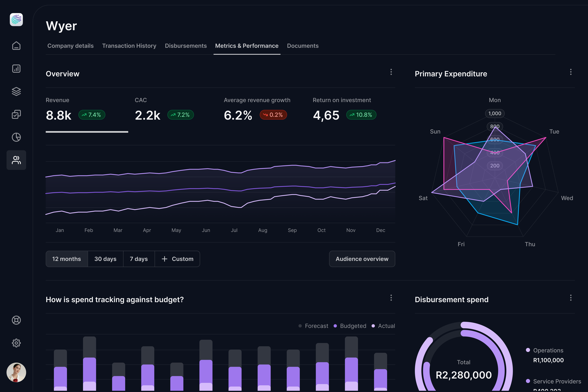The height and width of the screenshot is (392, 588).
Task: Click the Jan label on line chart
Action: pos(60,230)
